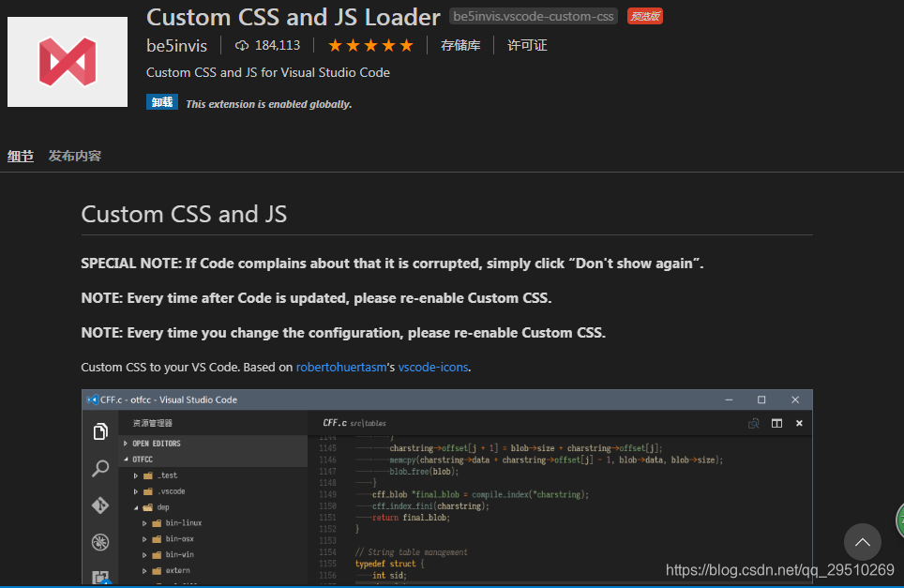The image size is (904, 588).
Task: Click the open changes icon beside split editor
Action: pos(754,423)
